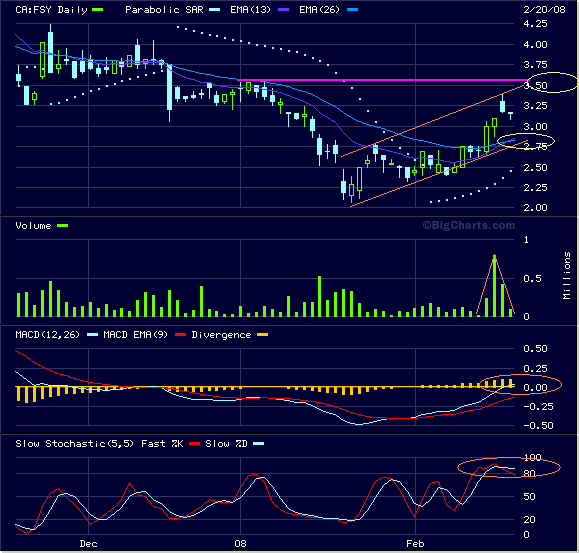The height and width of the screenshot is (553, 579).
Task: Click the 0.00 MACD axis label
Action: (535, 388)
